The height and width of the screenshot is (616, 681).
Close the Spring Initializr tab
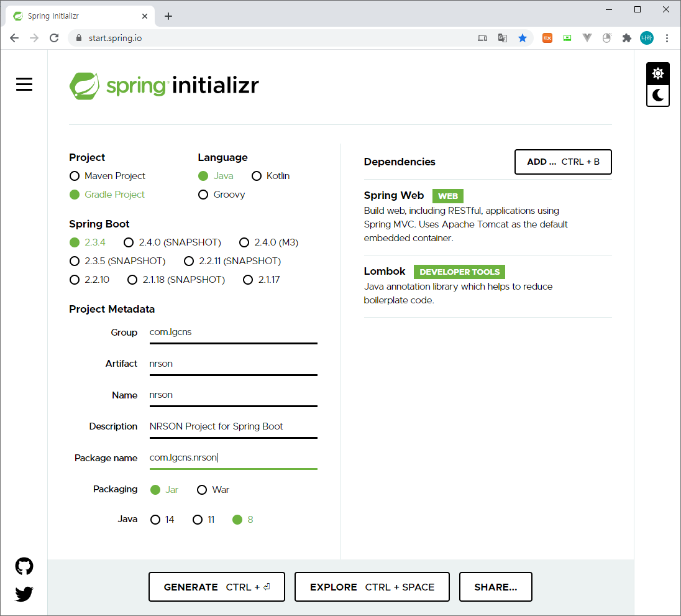click(x=145, y=16)
